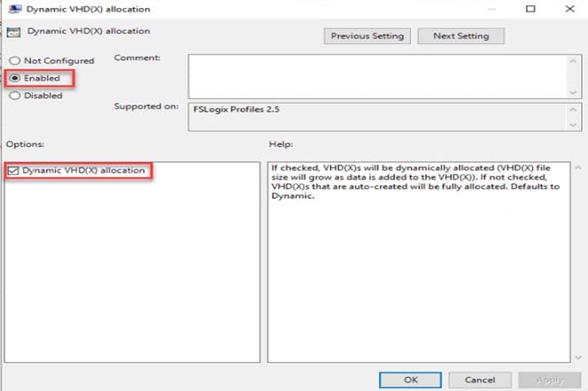This screenshot has height=391, width=588.
Task: Click the Apply button
Action: click(549, 379)
